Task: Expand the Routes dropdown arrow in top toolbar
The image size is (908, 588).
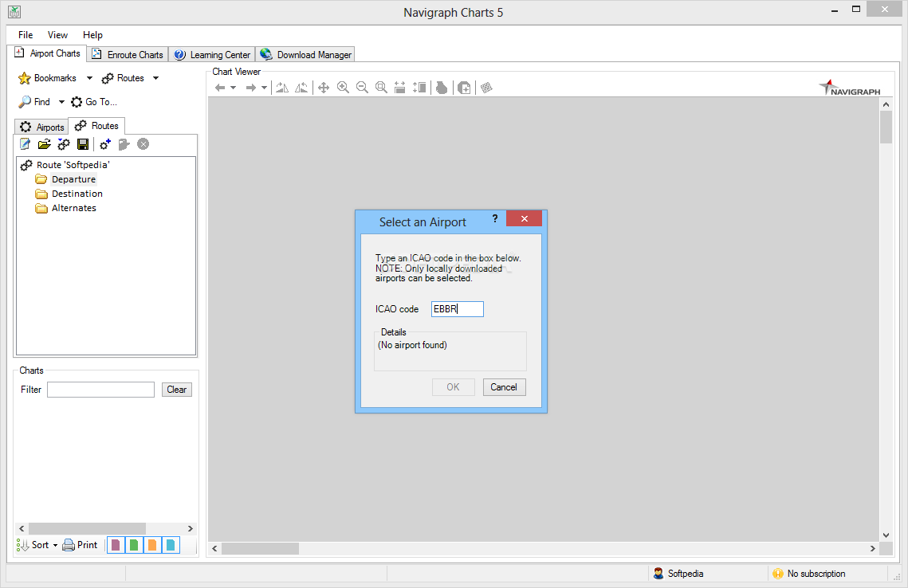Action: pos(155,78)
